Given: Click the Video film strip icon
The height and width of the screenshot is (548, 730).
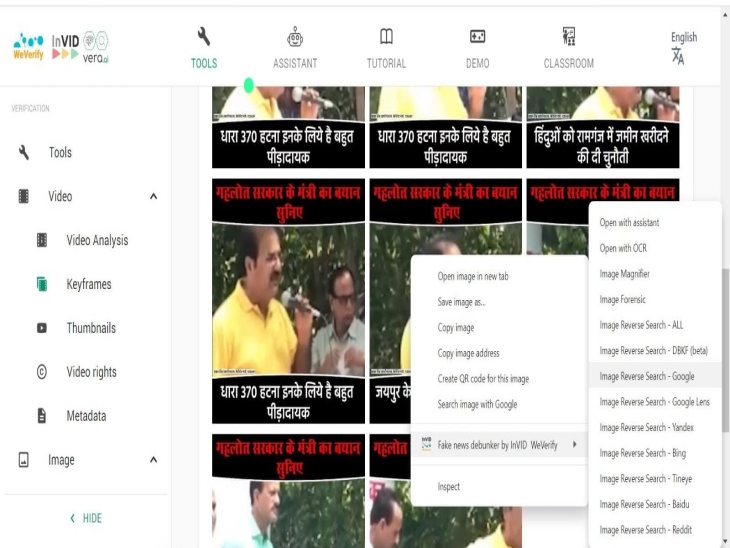Looking at the screenshot, I should click(x=24, y=196).
